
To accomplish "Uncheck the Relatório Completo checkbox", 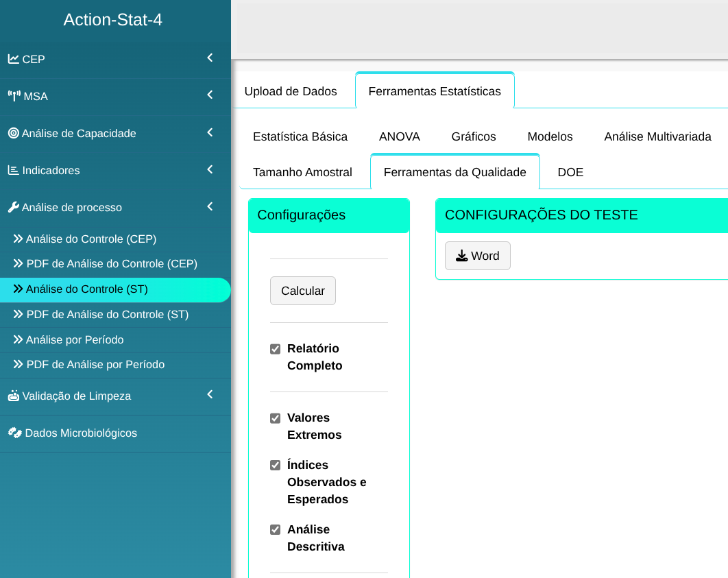I will pyautogui.click(x=276, y=349).
